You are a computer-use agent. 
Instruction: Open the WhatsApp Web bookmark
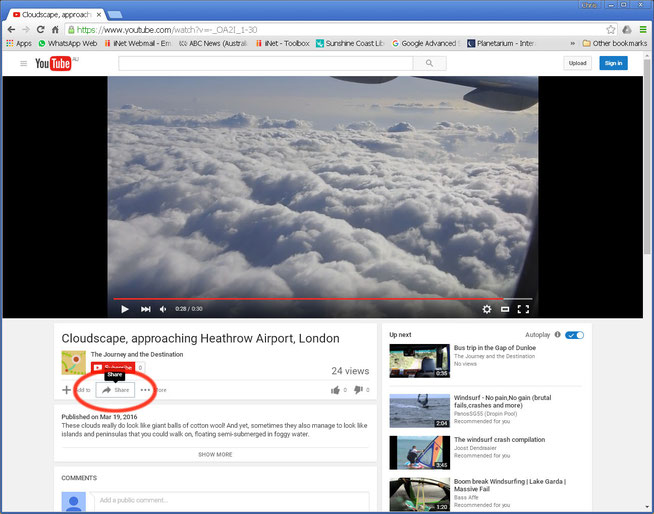68,43
